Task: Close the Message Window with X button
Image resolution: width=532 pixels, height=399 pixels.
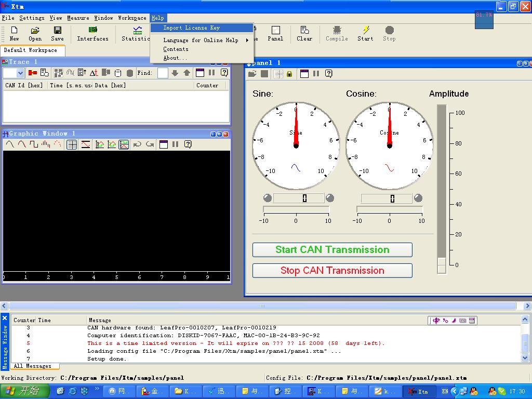Action: (5, 318)
